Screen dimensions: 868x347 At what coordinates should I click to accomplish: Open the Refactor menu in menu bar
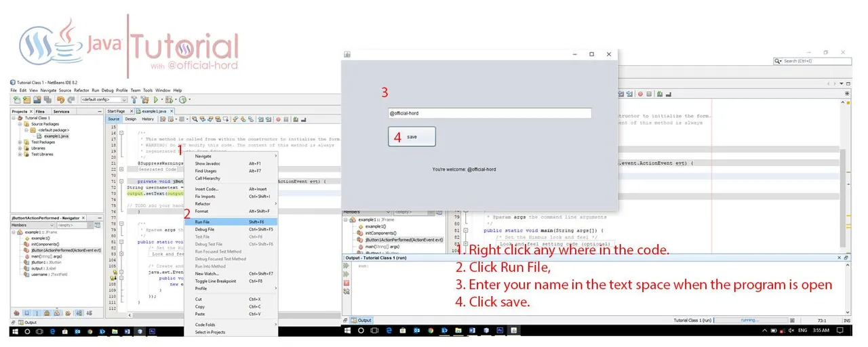[x=81, y=90]
